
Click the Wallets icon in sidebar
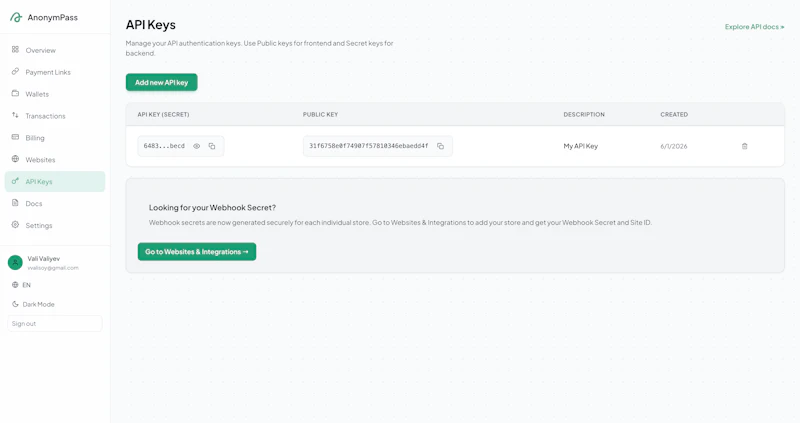(15, 93)
